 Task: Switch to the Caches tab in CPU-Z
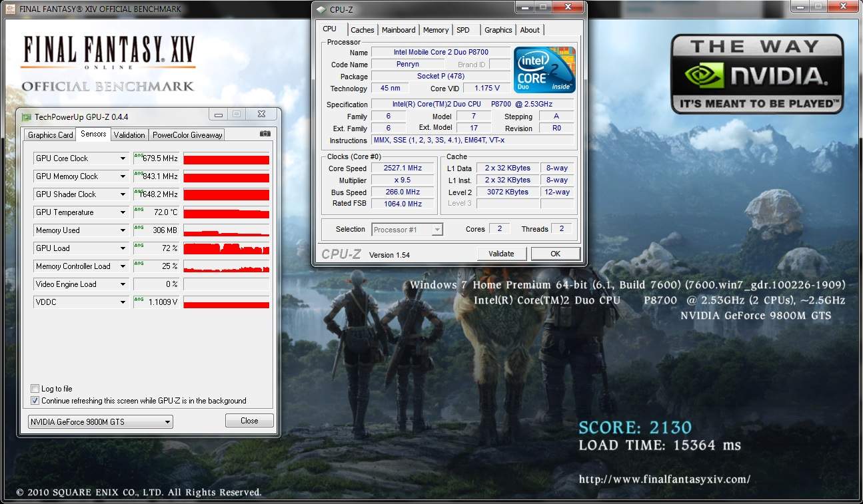pyautogui.click(x=363, y=30)
